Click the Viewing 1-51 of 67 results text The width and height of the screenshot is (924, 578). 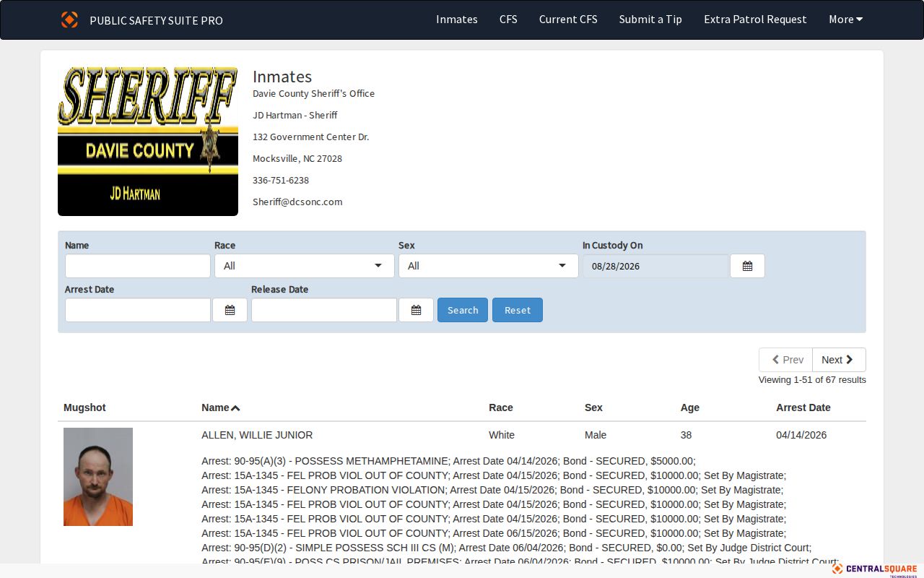(x=812, y=380)
